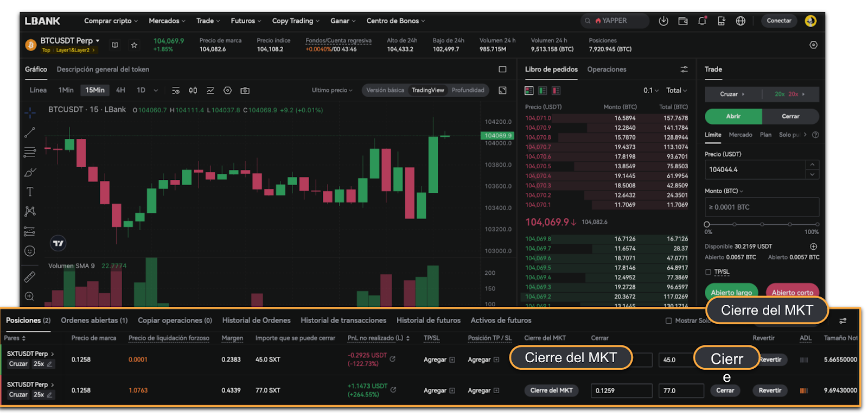Open the trading guide book icon

click(x=115, y=45)
